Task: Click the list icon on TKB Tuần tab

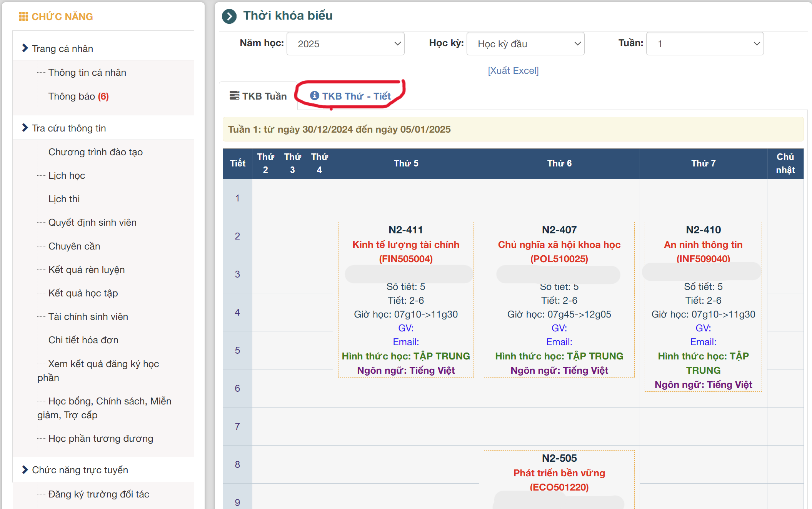Action: click(x=234, y=95)
